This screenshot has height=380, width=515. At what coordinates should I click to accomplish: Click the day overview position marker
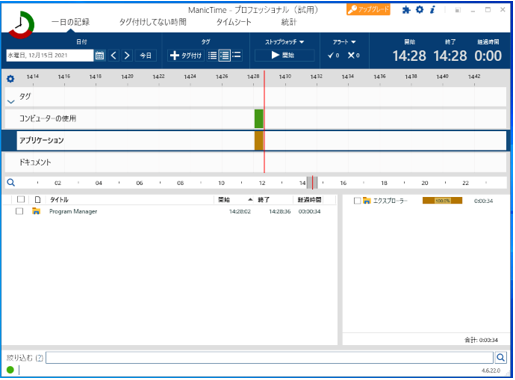[x=312, y=183]
